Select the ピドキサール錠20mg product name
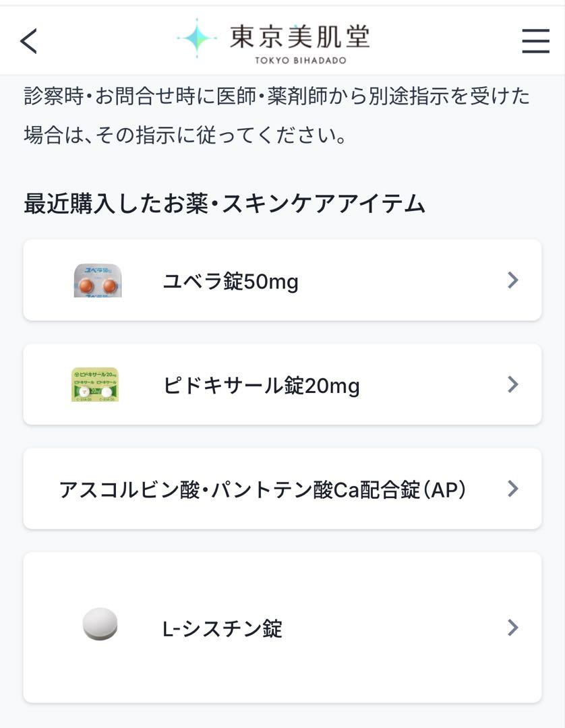The height and width of the screenshot is (728, 565). click(262, 386)
